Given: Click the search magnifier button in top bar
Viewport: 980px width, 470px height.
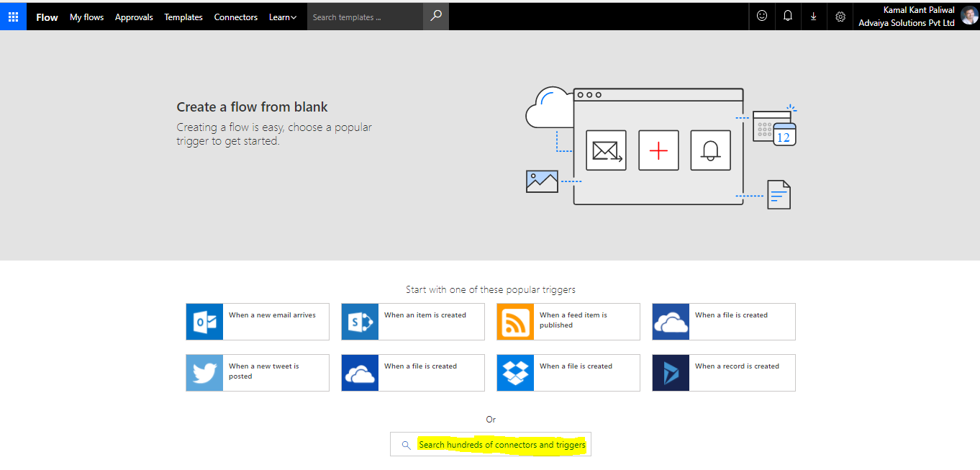Looking at the screenshot, I should pos(436,17).
